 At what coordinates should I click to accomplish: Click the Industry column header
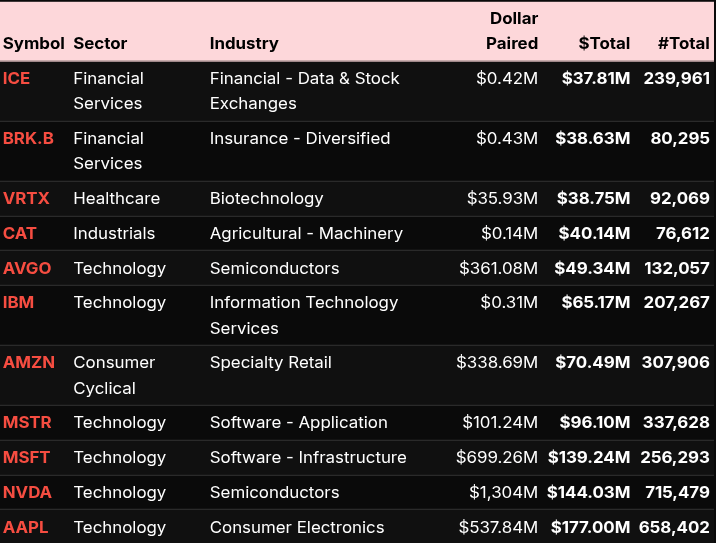point(244,43)
